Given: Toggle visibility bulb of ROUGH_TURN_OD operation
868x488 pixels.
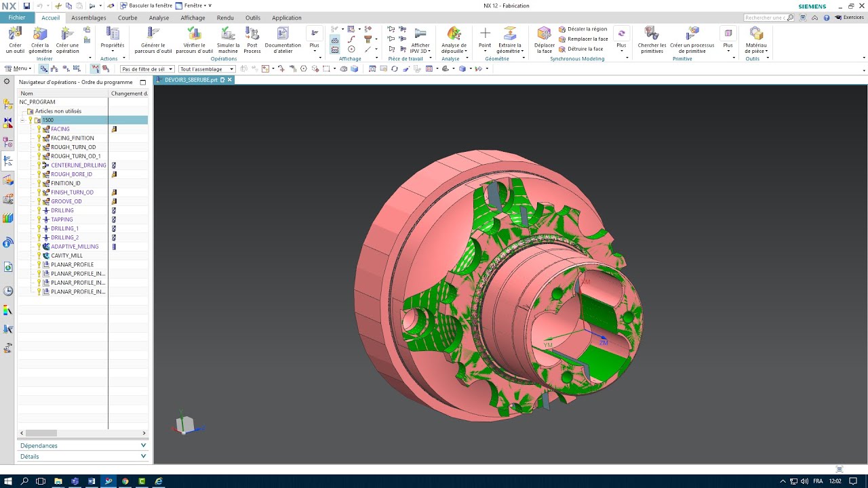Looking at the screenshot, I should click(39, 147).
